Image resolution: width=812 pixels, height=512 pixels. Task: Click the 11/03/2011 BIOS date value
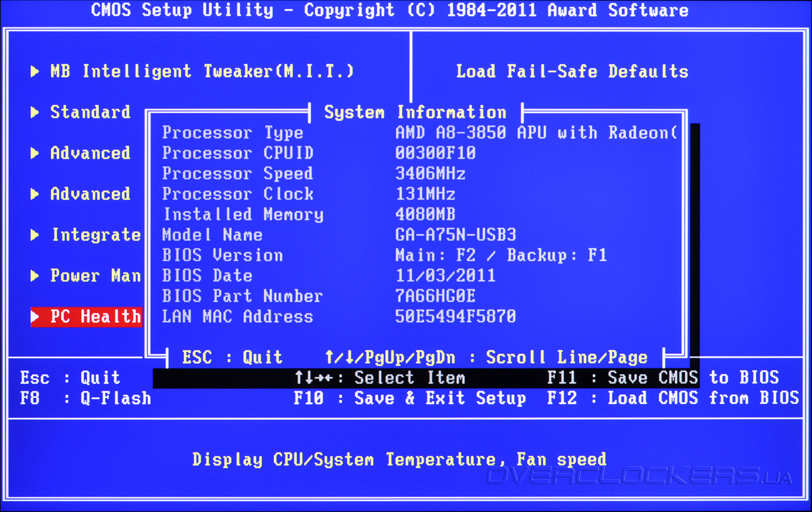coord(446,276)
